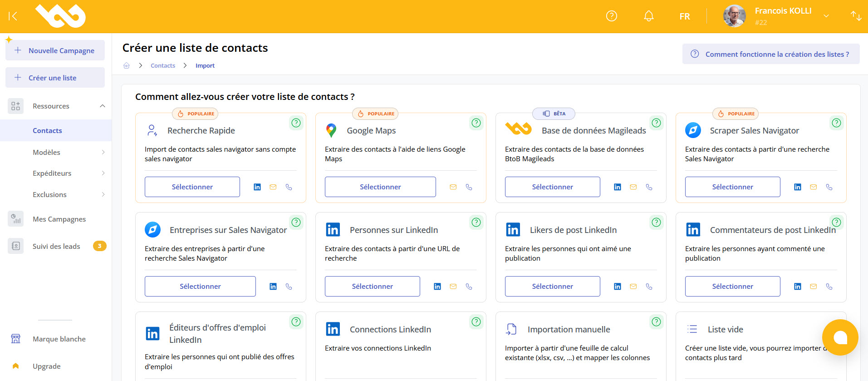Click Upgrade in the sidebar
868x381 pixels.
46,366
